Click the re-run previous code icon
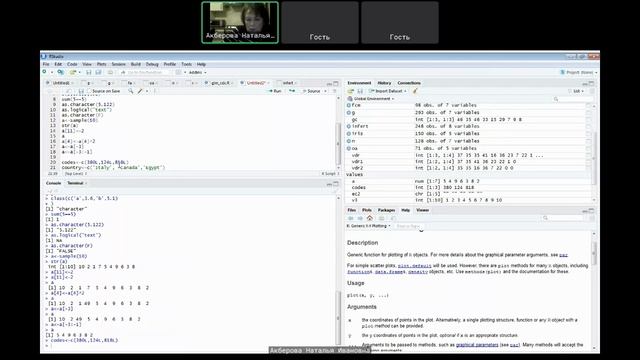640x360 pixels. (292, 91)
